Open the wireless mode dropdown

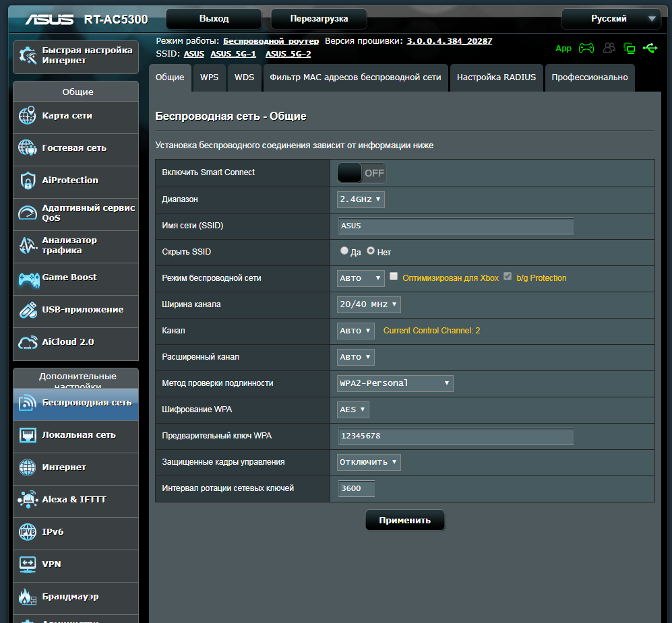coord(361,278)
